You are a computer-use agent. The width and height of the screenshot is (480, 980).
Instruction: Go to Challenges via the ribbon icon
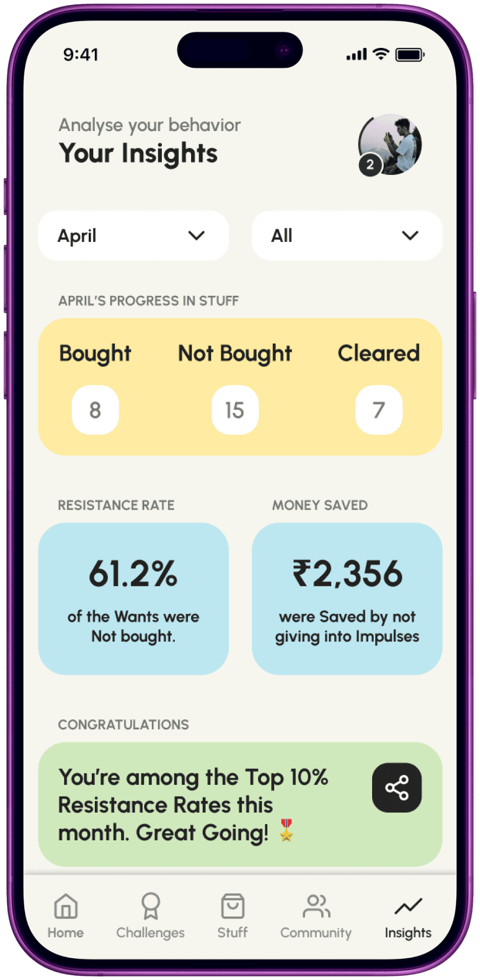[150, 906]
